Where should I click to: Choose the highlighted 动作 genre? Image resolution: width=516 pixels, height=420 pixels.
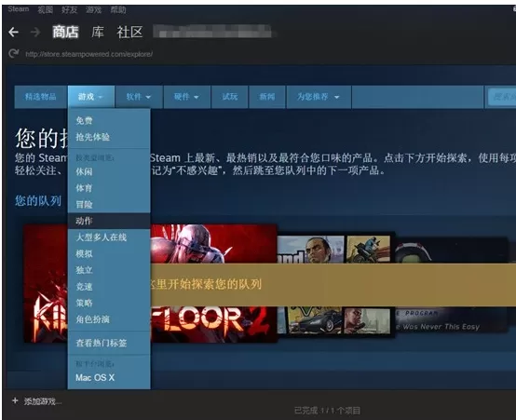click(109, 221)
